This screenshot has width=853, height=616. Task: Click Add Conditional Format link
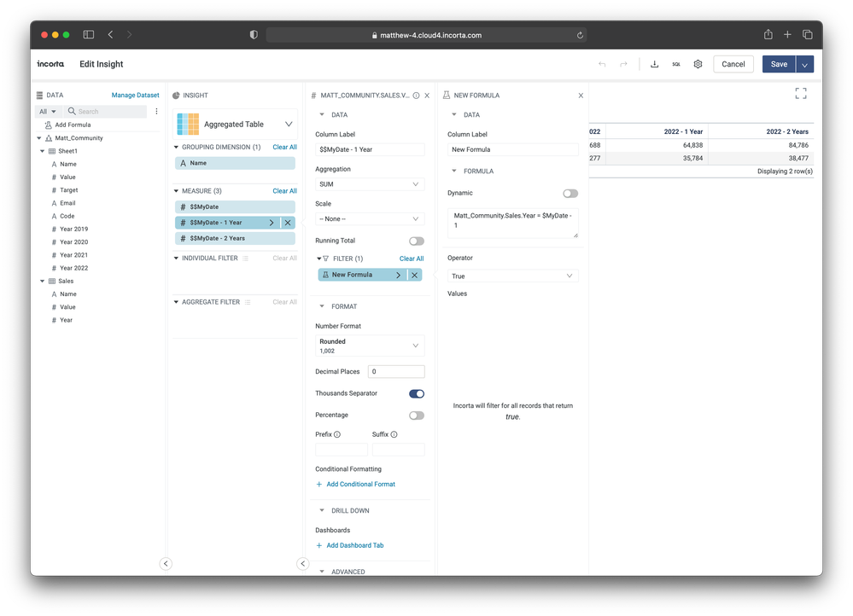pos(360,484)
